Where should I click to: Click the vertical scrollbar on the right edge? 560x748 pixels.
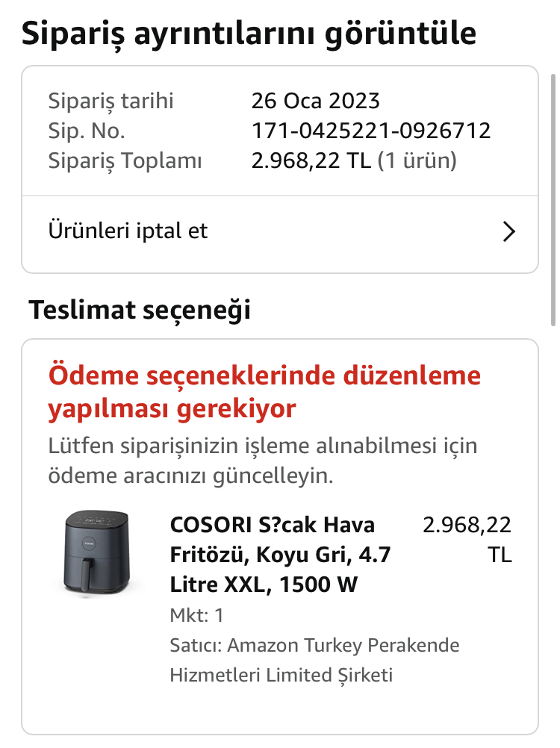553,200
